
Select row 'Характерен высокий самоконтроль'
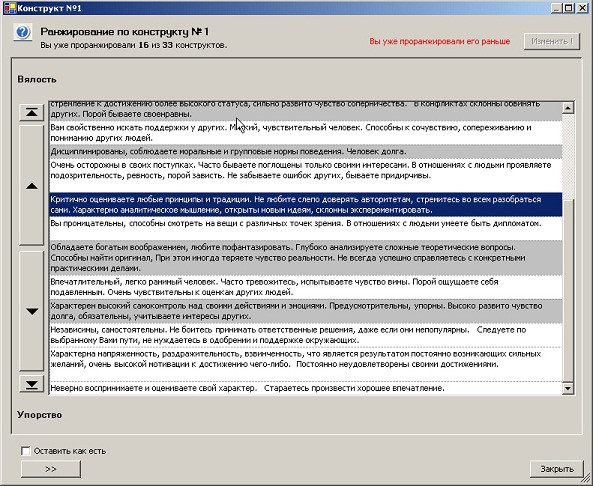tap(306, 311)
